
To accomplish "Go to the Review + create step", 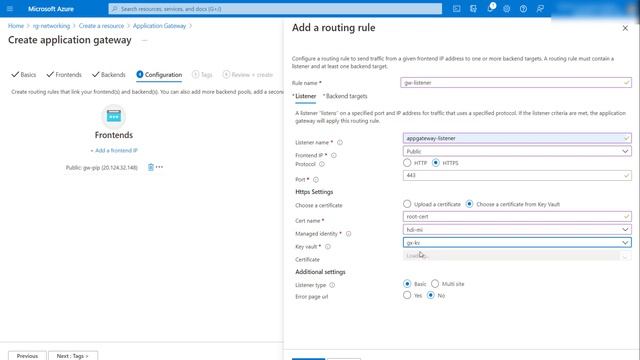I will pos(248,75).
